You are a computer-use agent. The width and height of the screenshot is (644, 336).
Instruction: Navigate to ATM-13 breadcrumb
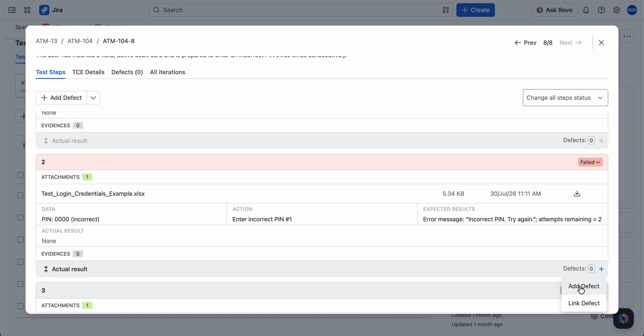point(46,41)
